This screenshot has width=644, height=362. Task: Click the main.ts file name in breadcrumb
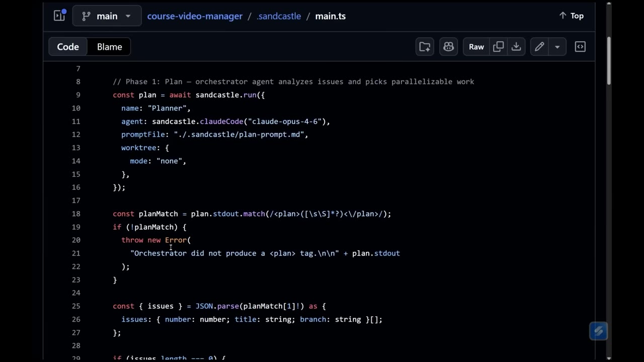click(x=330, y=16)
